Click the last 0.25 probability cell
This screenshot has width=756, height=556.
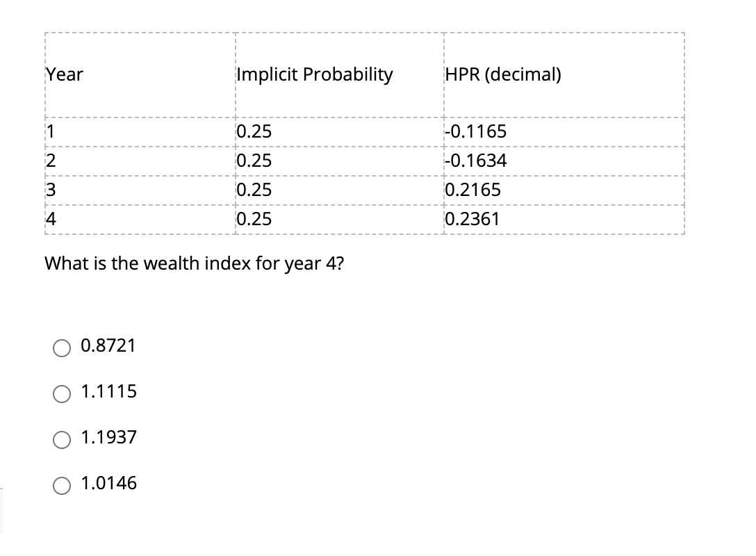[254, 219]
